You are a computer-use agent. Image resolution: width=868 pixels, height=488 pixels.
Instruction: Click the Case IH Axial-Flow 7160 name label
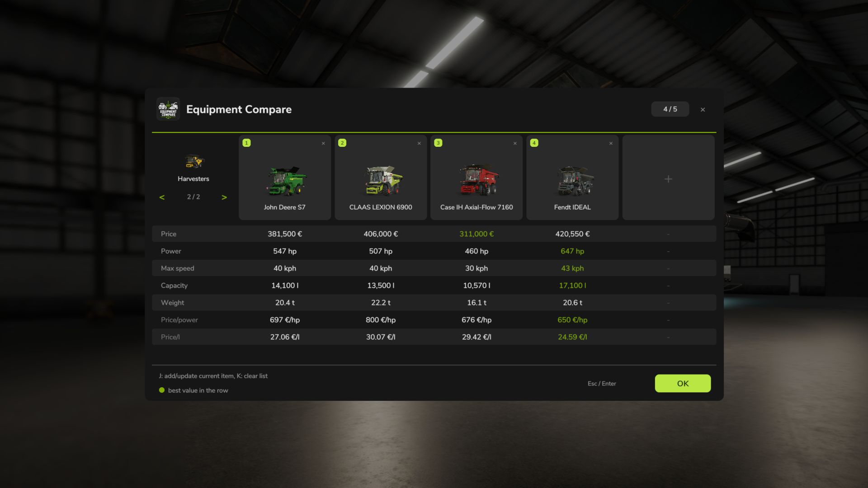(476, 207)
